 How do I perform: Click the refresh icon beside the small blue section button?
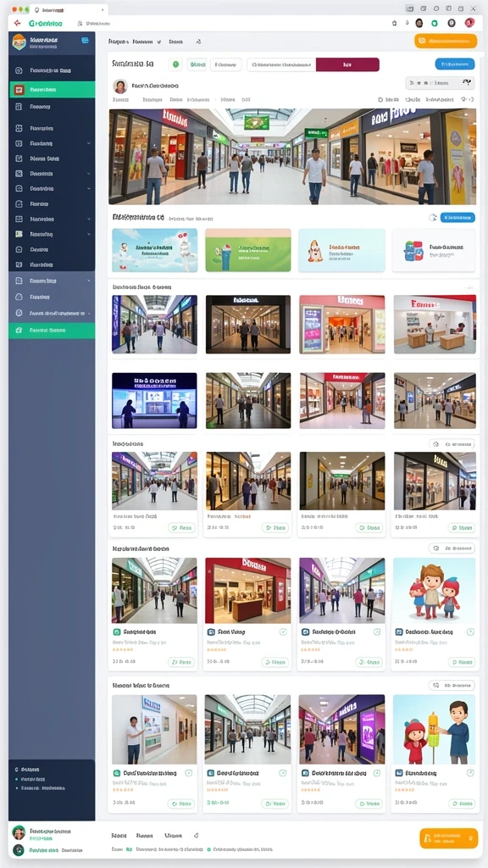[433, 218]
